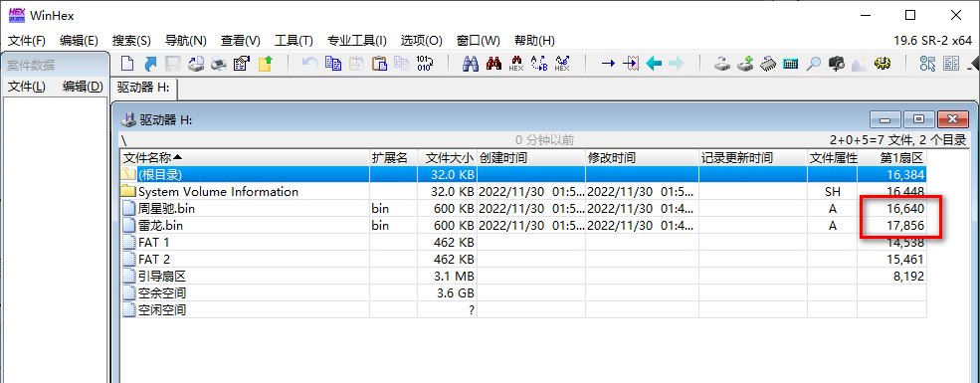Select the 周星驰.bin file row

[523, 208]
